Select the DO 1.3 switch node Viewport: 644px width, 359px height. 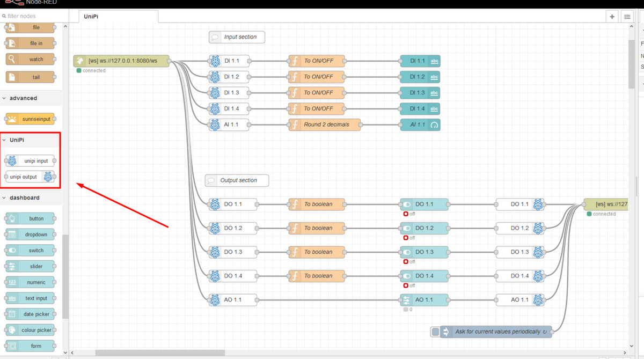click(424, 252)
